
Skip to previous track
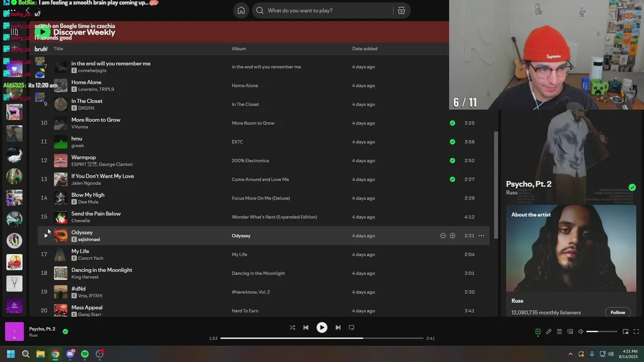point(306,327)
